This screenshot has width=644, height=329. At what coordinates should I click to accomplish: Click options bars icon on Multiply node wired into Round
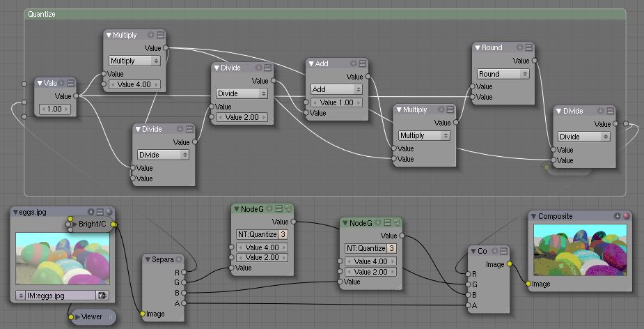450,109
